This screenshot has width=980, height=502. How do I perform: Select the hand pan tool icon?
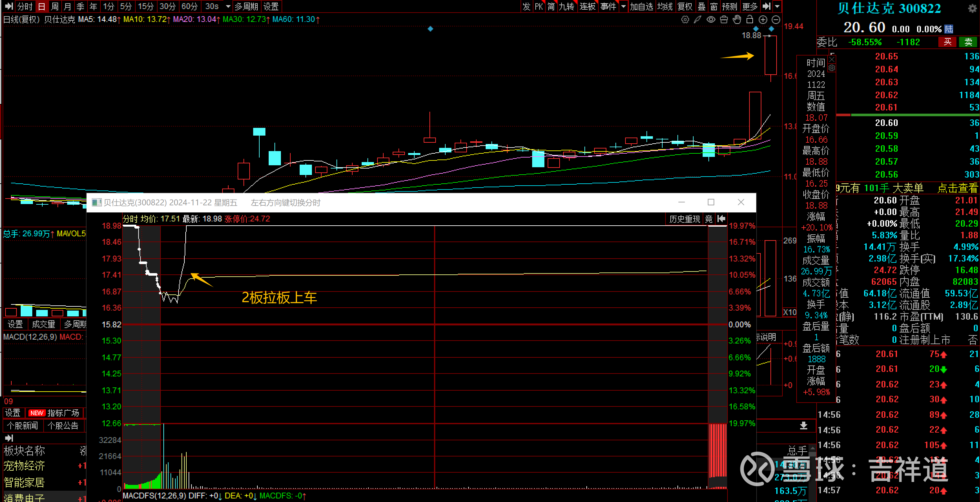click(x=737, y=19)
